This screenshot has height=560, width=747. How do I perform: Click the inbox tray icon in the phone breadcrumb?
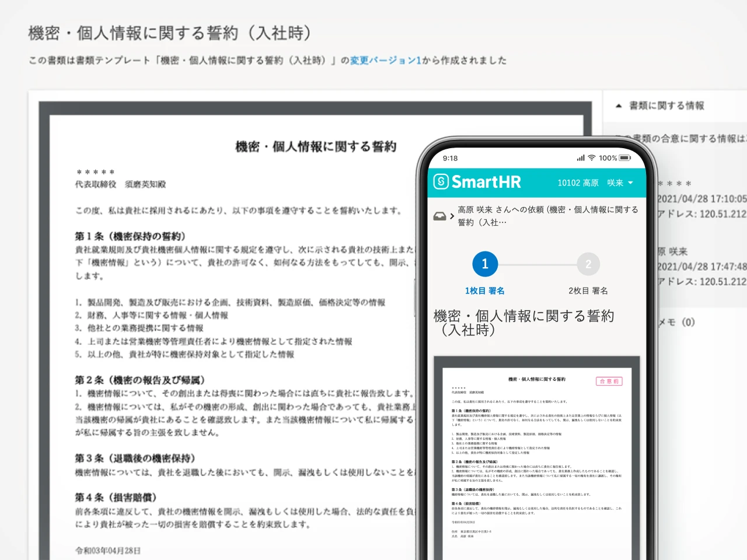click(439, 216)
